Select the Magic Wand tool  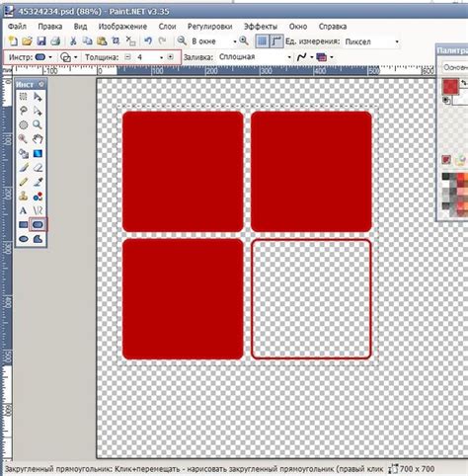23,139
